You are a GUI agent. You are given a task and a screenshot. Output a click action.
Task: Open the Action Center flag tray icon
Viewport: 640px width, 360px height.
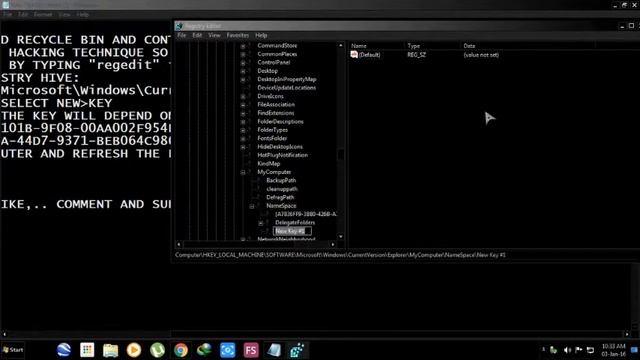pyautogui.click(x=578, y=350)
